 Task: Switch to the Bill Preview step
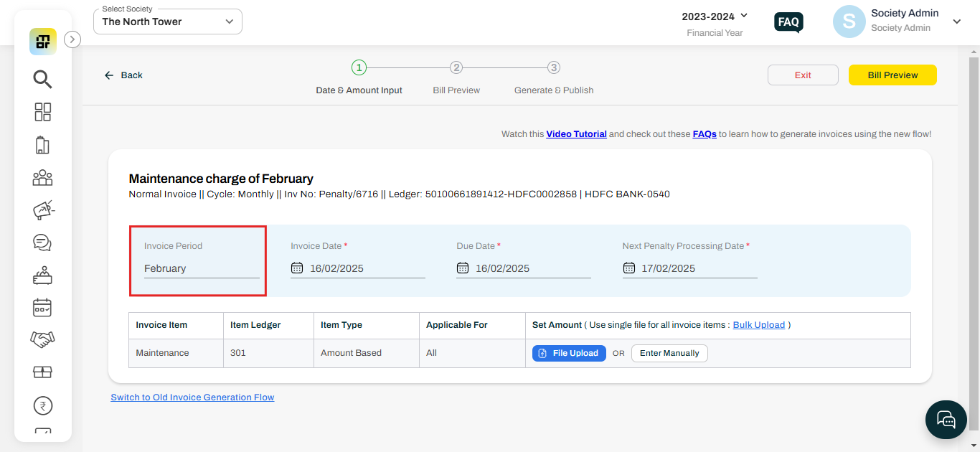pyautogui.click(x=456, y=67)
